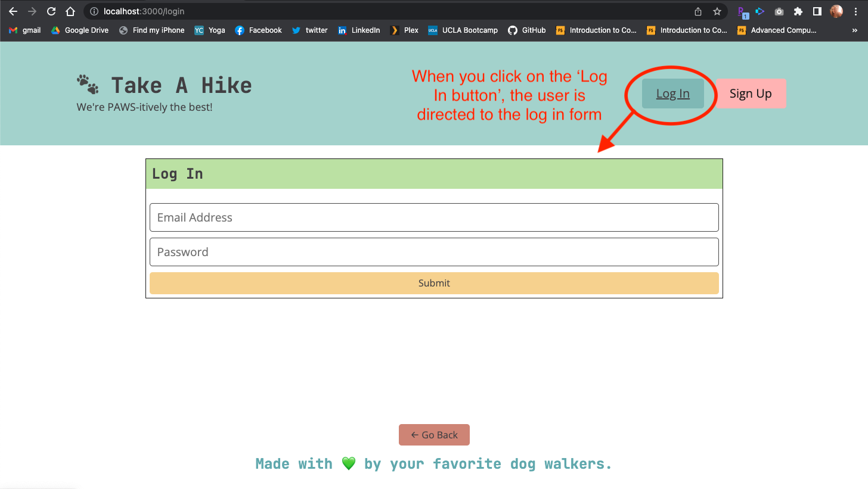Click the paw print logo icon
Viewport: 868px width, 489px height.
pyautogui.click(x=88, y=85)
